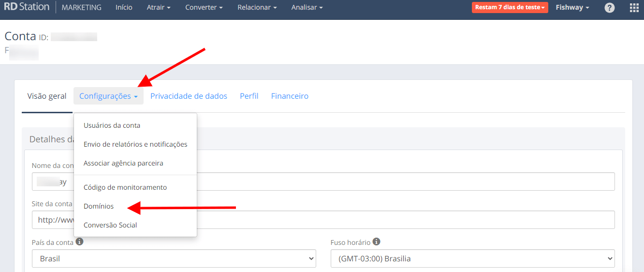
Task: Select País da conta Brasil dropdown
Action: (174, 258)
